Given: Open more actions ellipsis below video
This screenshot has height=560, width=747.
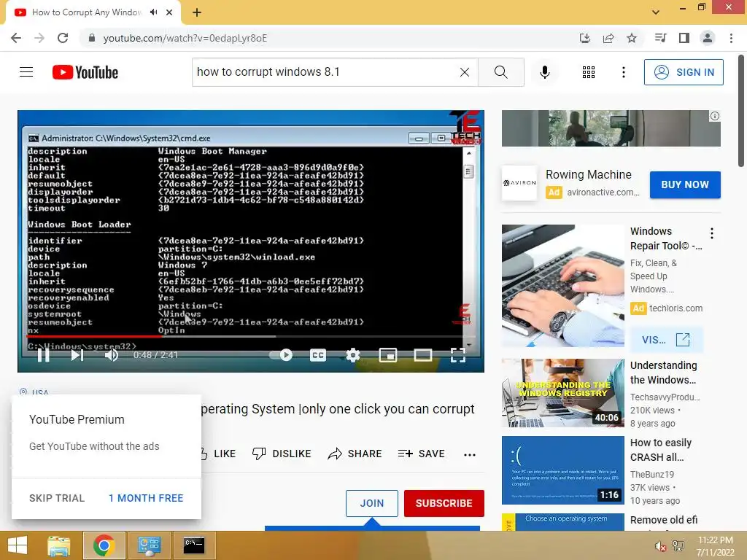Looking at the screenshot, I should click(x=470, y=455).
